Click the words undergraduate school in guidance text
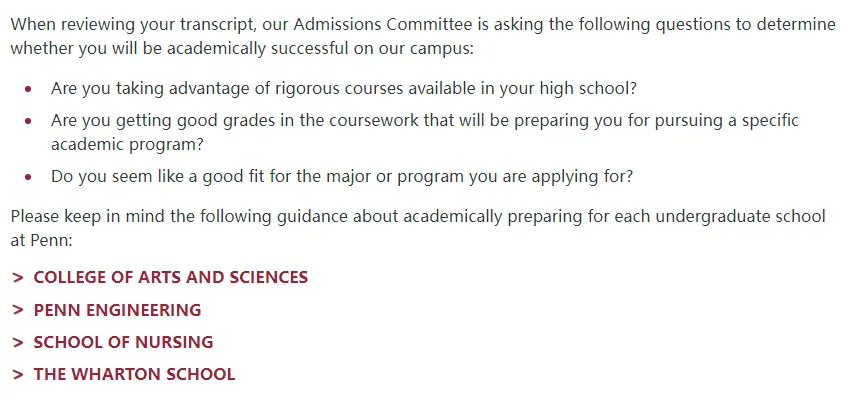The width and height of the screenshot is (848, 411). (x=740, y=216)
